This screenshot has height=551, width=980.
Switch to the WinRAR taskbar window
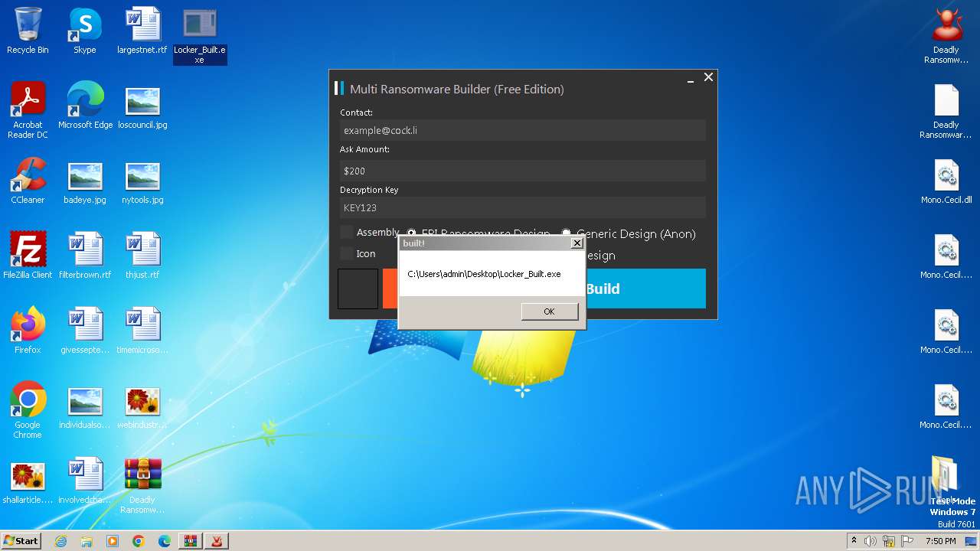[191, 541]
